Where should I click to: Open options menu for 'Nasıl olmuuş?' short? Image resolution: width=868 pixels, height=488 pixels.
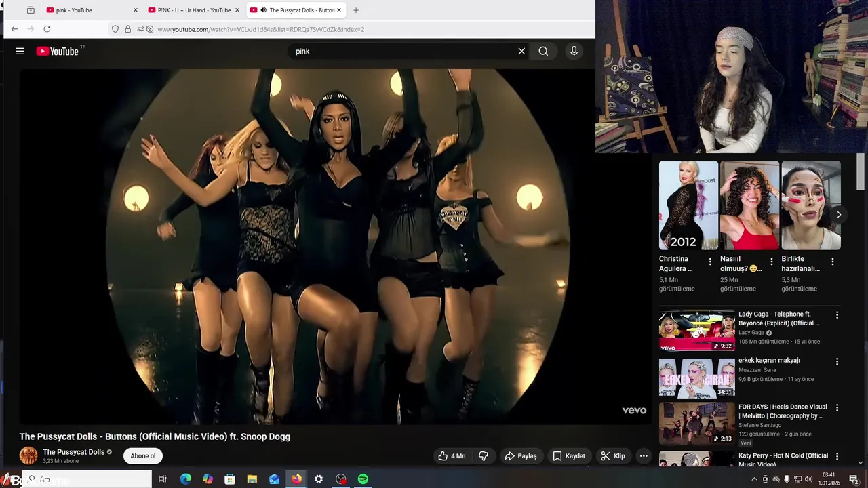(x=771, y=262)
